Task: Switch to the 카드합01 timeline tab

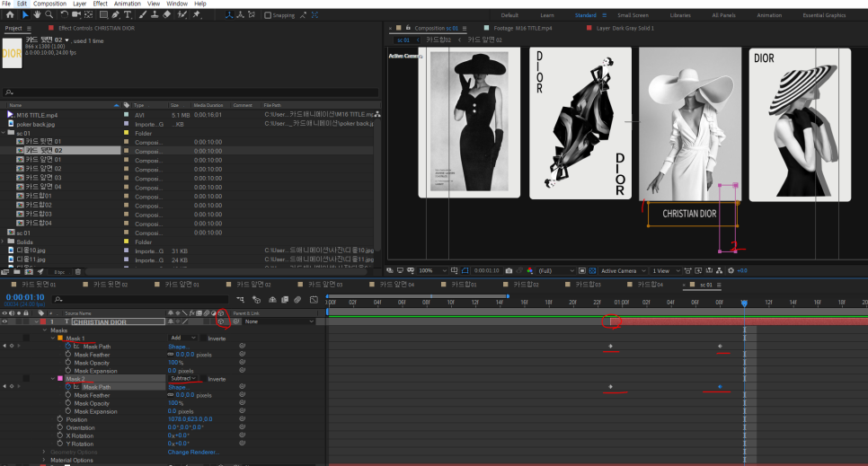Action: click(x=464, y=285)
